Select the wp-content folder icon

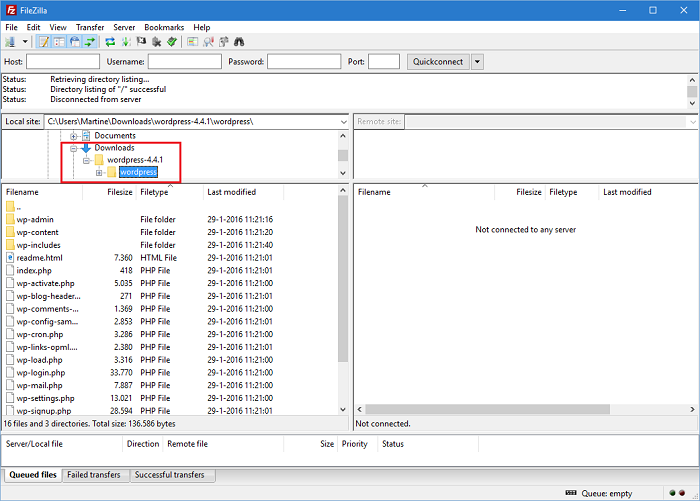tap(10, 232)
